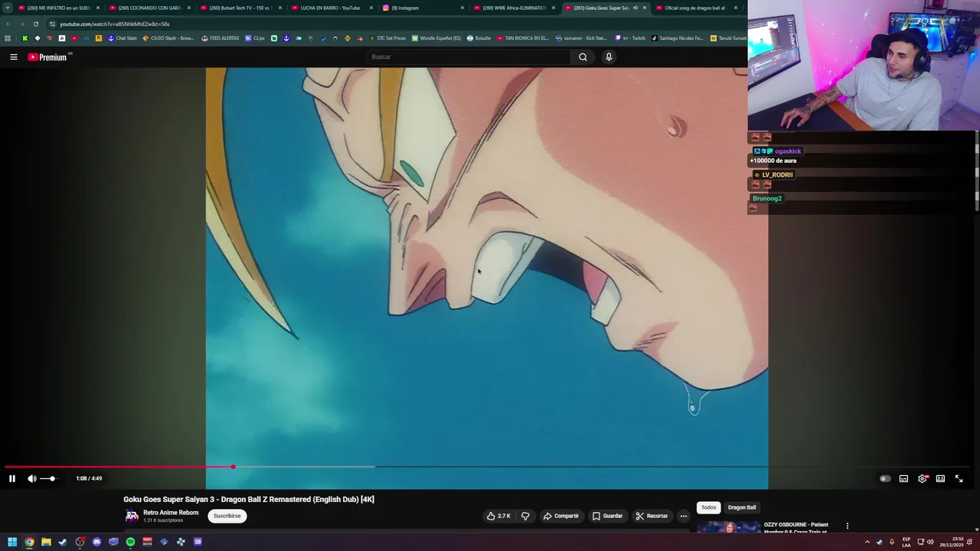
Task: Select the Todos filter chip
Action: point(709,507)
